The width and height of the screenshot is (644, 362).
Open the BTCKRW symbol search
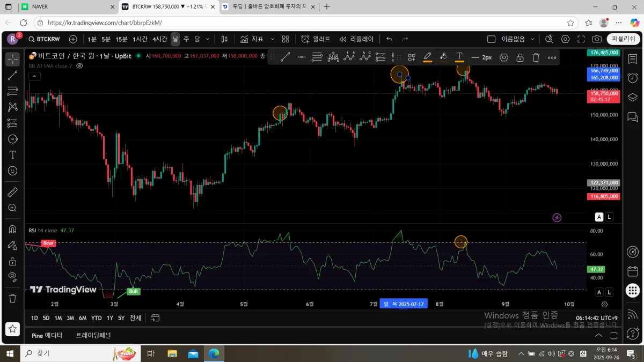pyautogui.click(x=46, y=39)
